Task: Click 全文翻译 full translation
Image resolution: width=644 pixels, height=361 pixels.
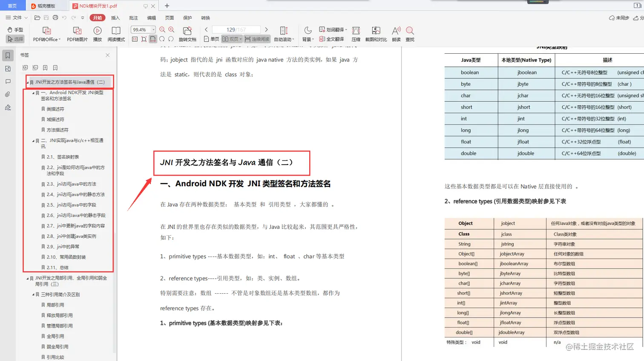Action: click(331, 39)
